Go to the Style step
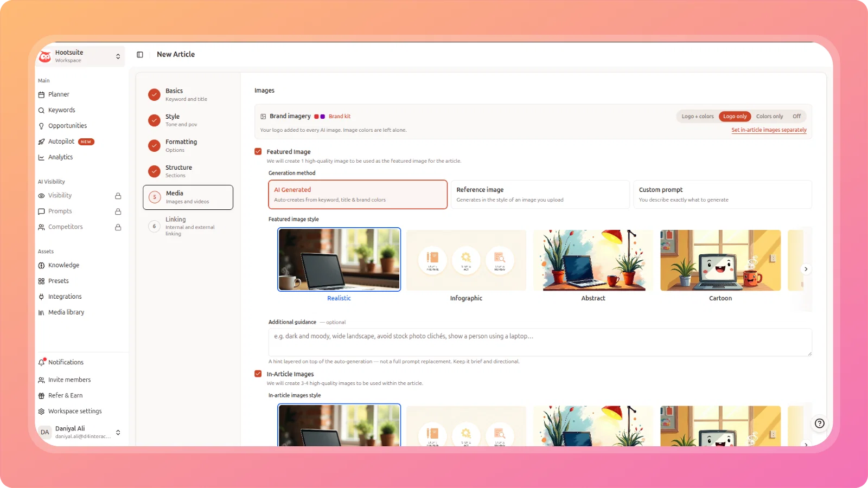Viewport: 868px width, 488px height. tap(188, 120)
